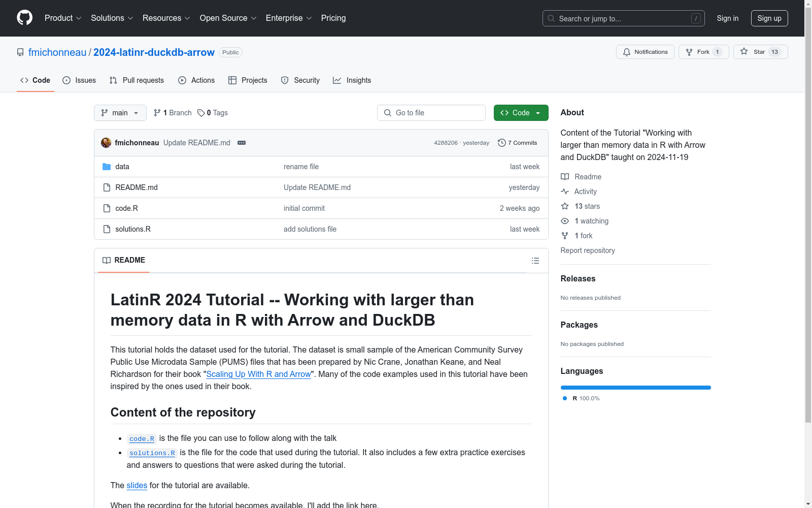Click the eye icon beside 1 watching

565,221
